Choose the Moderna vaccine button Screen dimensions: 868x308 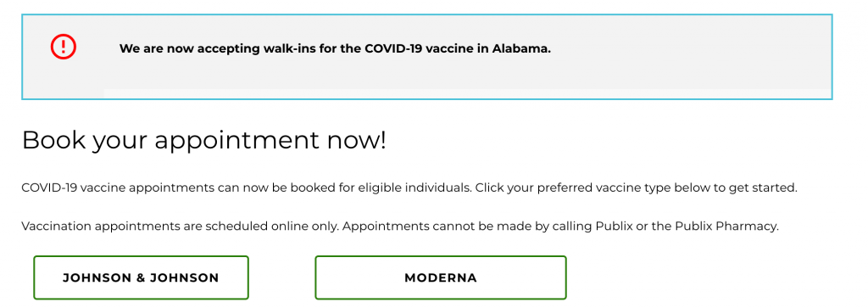[441, 277]
